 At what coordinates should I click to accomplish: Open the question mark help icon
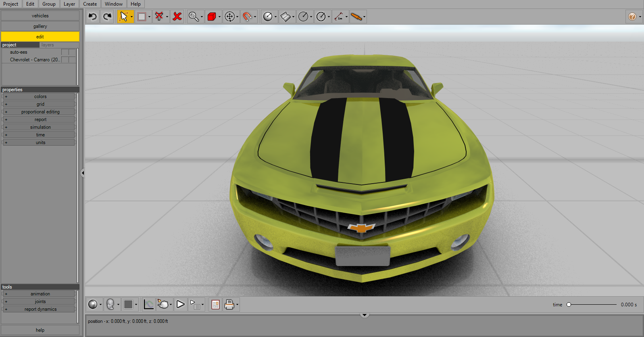(x=632, y=17)
